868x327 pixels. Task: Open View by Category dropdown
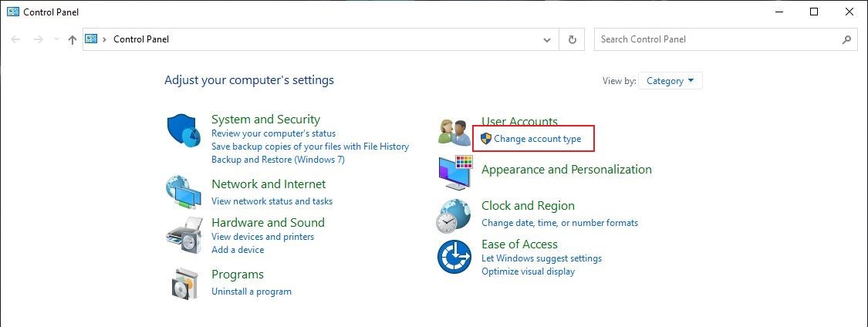pyautogui.click(x=670, y=81)
